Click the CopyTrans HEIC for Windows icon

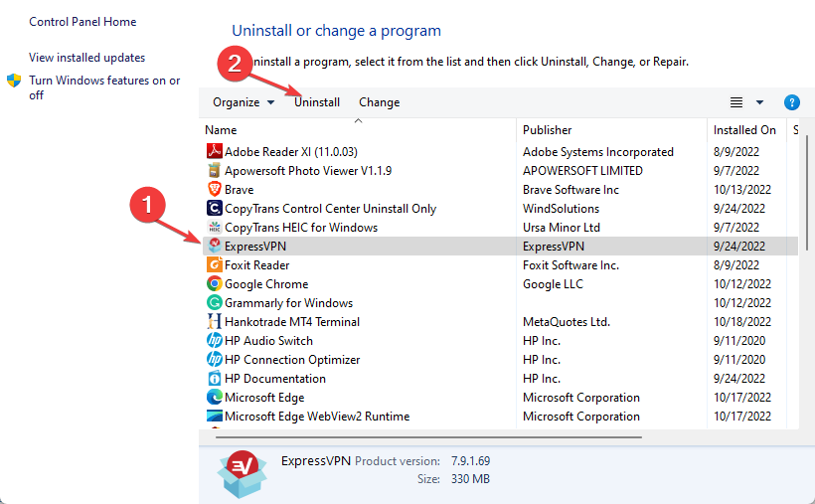tap(214, 228)
